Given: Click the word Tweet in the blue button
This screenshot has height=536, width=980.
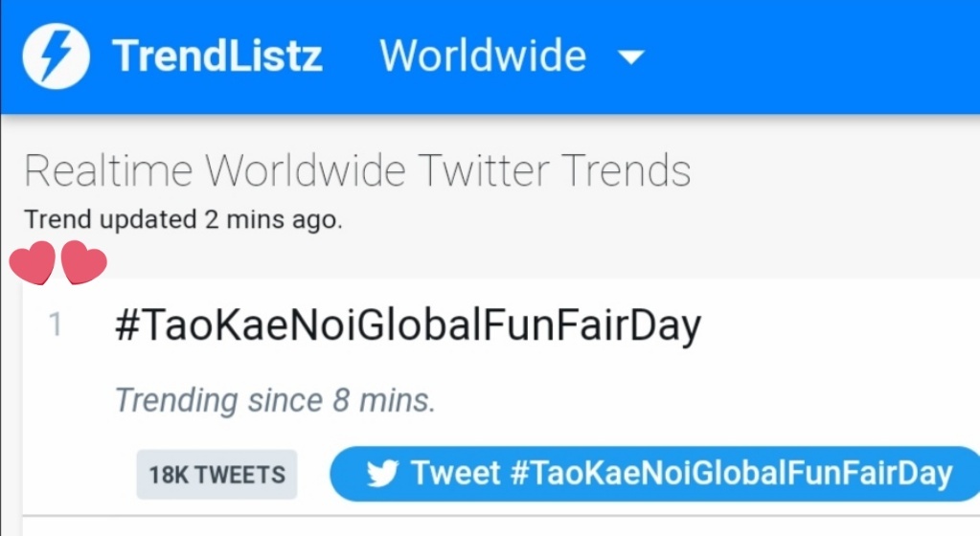Looking at the screenshot, I should [x=456, y=473].
